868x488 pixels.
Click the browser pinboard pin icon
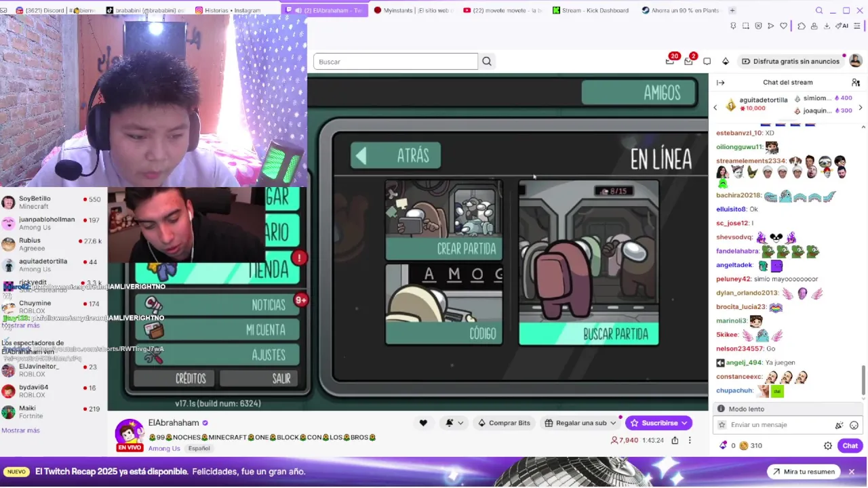(x=733, y=26)
